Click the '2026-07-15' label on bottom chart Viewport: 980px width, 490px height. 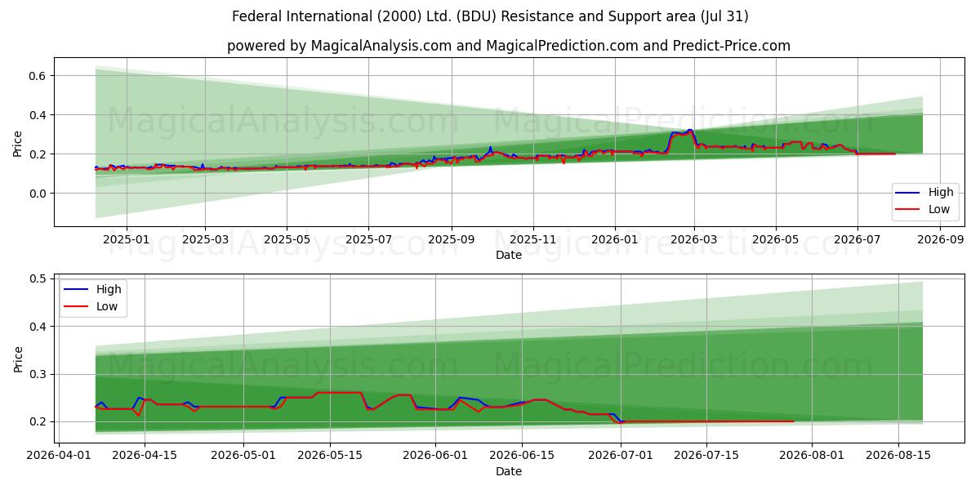pyautogui.click(x=706, y=457)
